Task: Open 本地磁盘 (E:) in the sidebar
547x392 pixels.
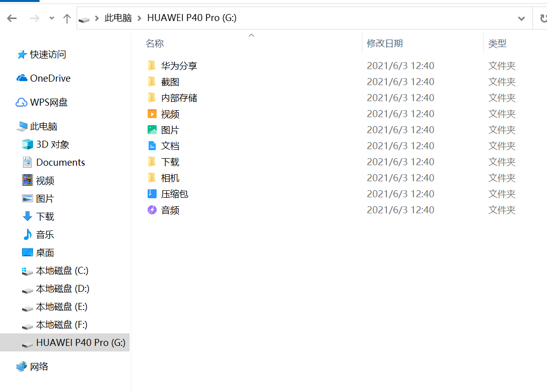Action: [62, 307]
